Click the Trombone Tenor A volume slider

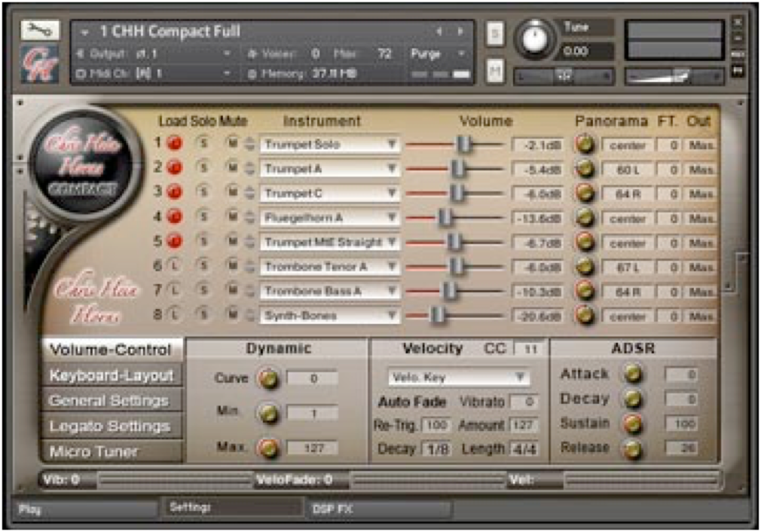[x=456, y=267]
